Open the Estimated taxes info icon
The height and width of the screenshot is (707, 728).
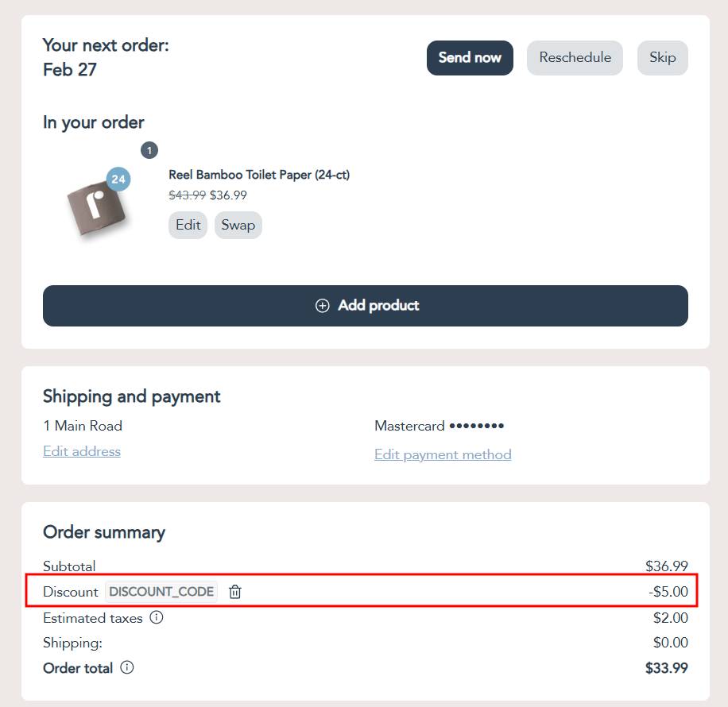tap(157, 617)
